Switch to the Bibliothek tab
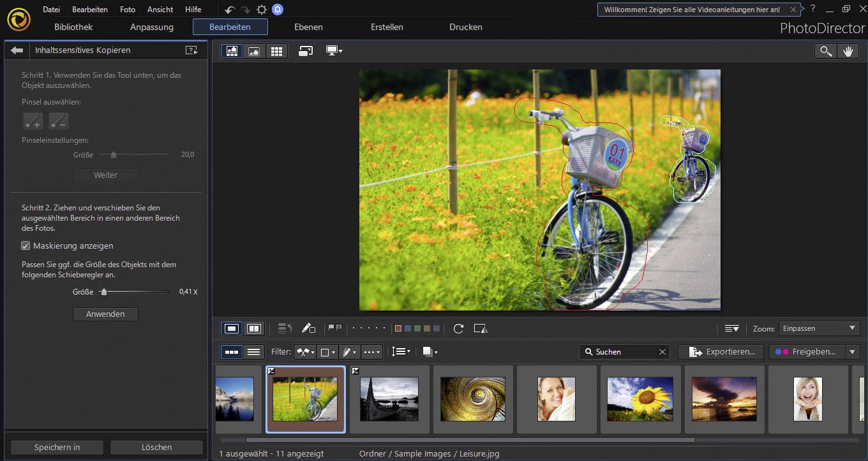Screen dimensions: 868x461 pos(72,27)
